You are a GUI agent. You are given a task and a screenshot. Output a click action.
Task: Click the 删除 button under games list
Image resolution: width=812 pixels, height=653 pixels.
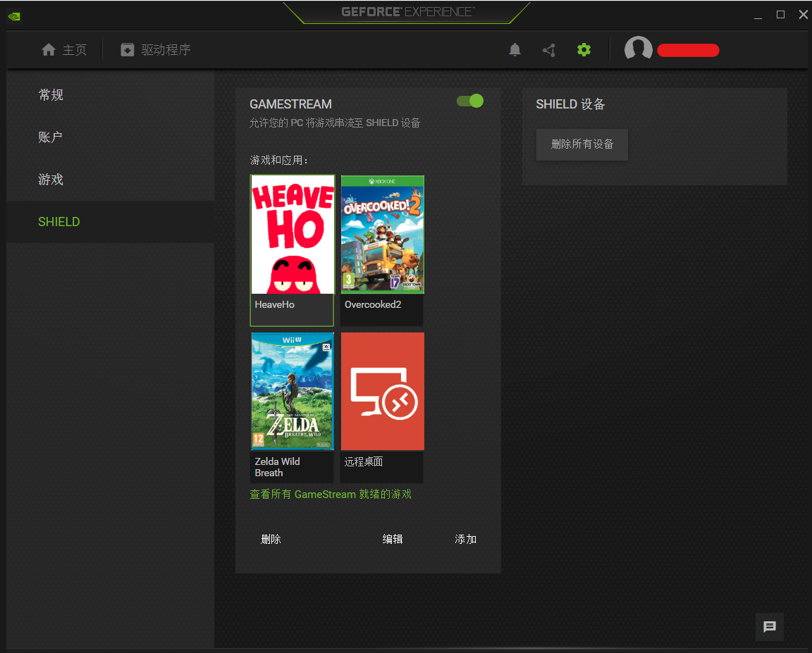tap(271, 539)
